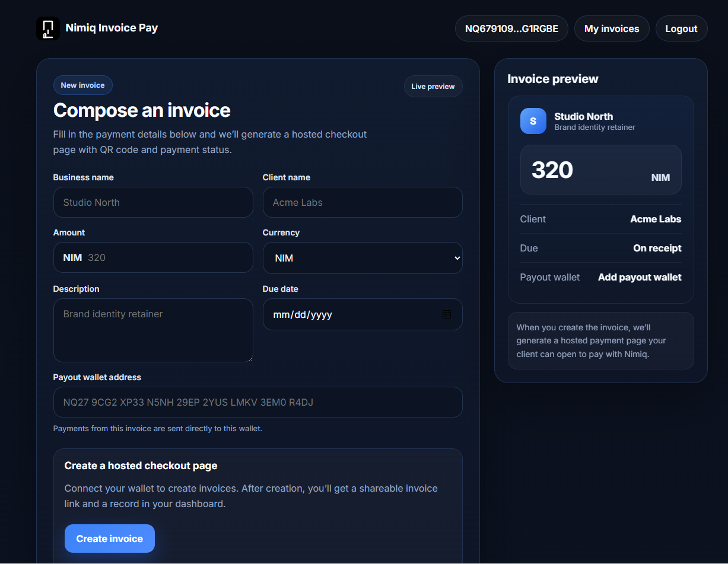Focus the Business name field
The width and height of the screenshot is (728, 564).
[153, 202]
